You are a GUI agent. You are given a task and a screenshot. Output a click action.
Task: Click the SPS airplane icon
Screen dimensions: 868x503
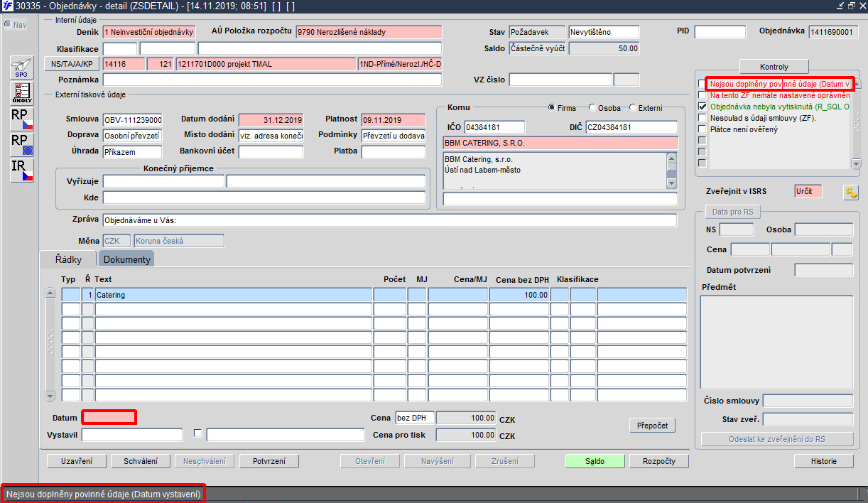pos(22,67)
